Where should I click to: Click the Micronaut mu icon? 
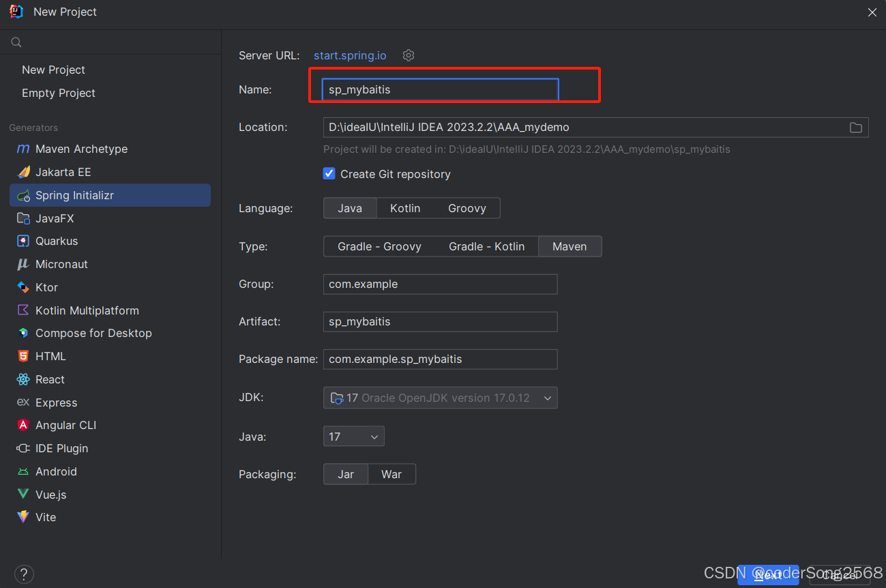(x=23, y=264)
